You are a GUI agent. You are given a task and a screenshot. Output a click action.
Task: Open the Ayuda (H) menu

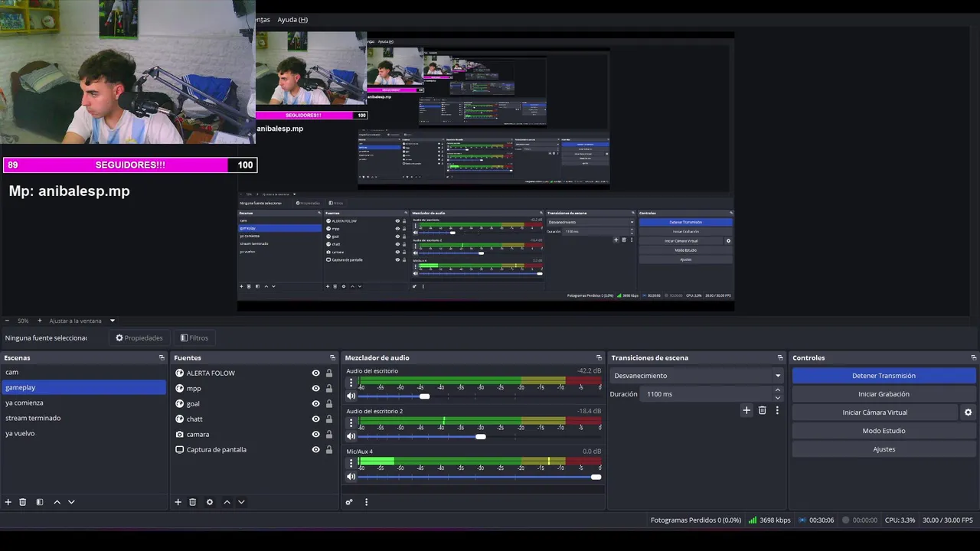click(292, 19)
